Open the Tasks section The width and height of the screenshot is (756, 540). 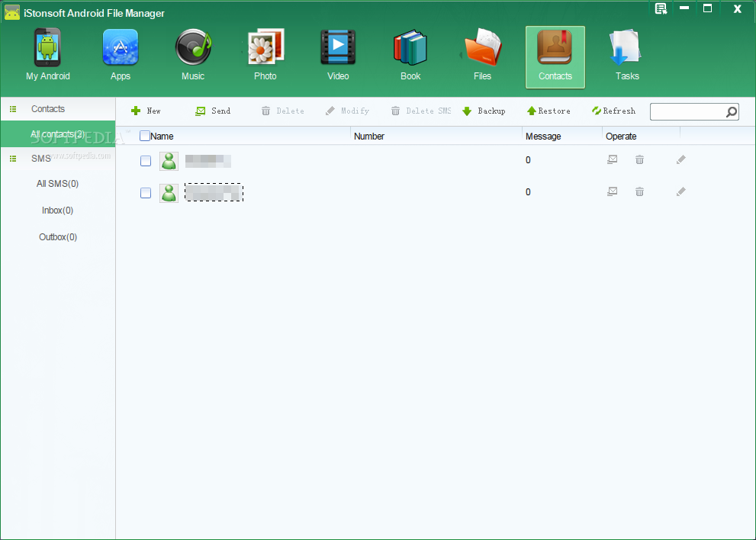pyautogui.click(x=627, y=56)
